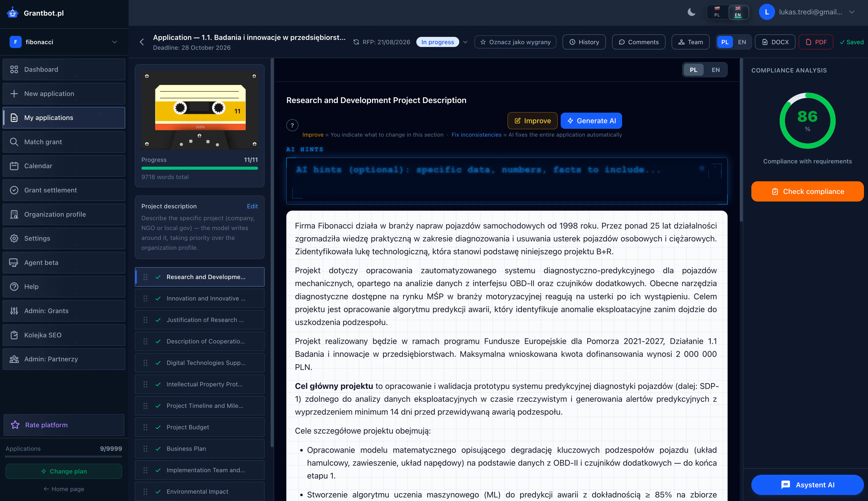Open the Comments panel

point(639,42)
